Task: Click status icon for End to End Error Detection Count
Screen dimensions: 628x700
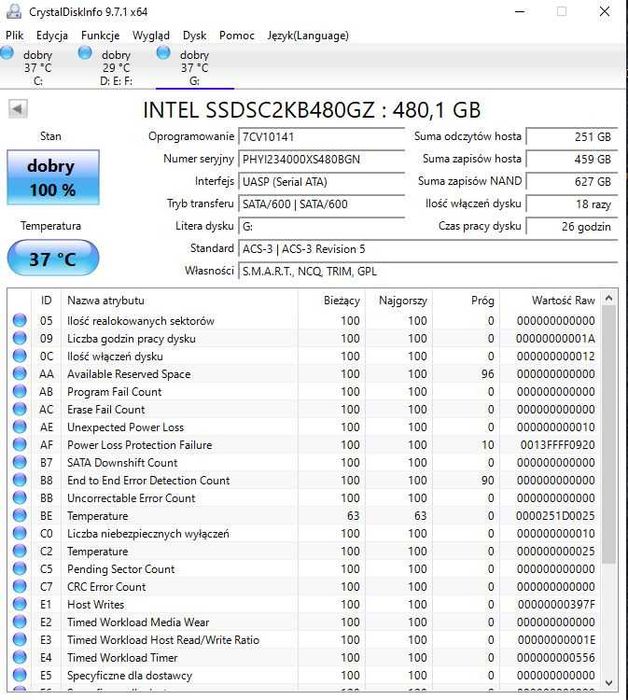Action: (20, 480)
